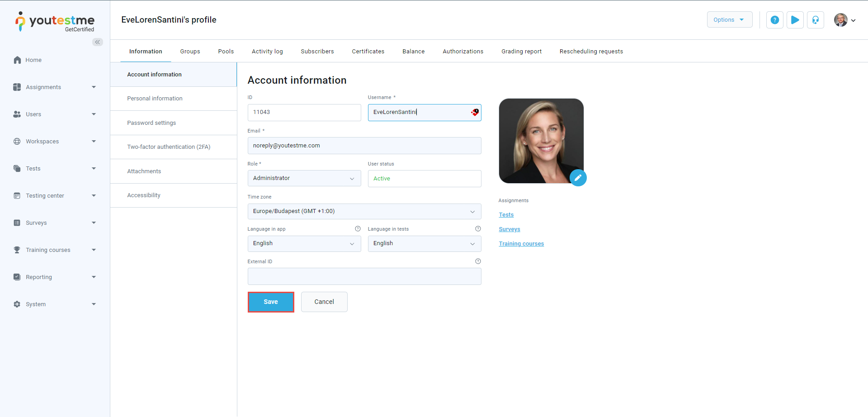Screen dimensions: 868x417
Task: Open the Balance tab
Action: point(414,51)
